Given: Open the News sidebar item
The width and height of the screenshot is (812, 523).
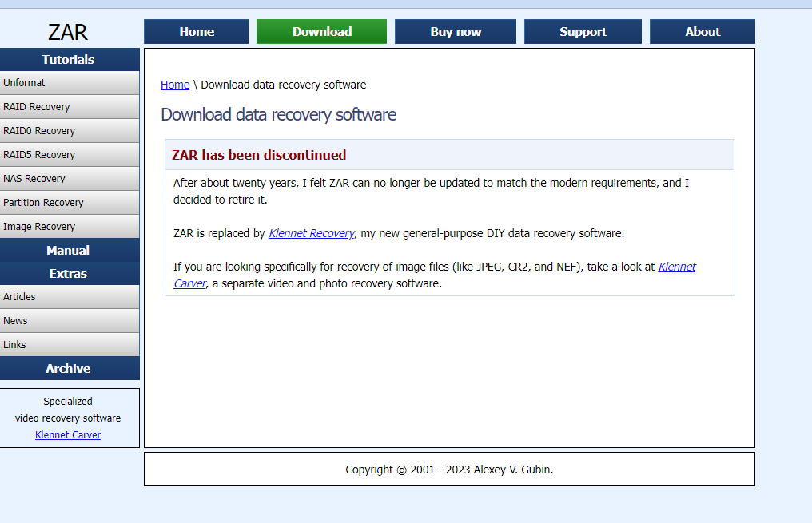Looking at the screenshot, I should (x=70, y=321).
